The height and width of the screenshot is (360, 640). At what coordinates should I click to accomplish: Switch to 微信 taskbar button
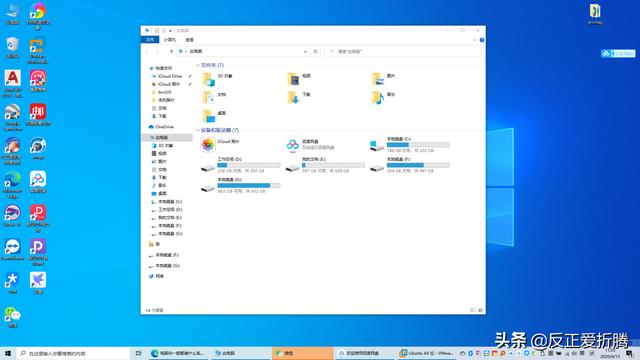[x=303, y=353]
